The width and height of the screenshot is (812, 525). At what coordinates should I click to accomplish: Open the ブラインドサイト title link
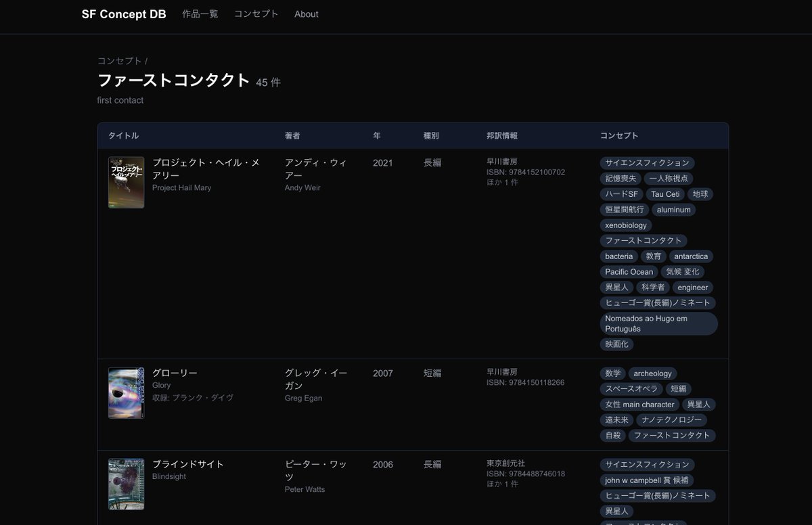coord(188,464)
